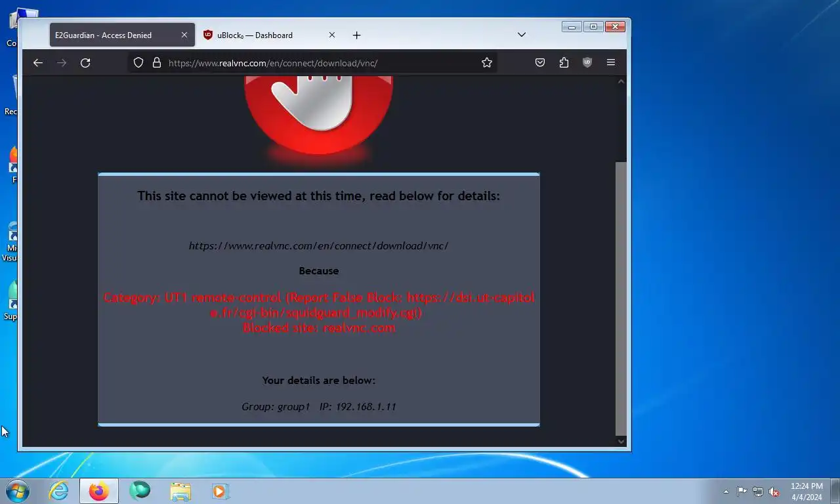Click 'Blocked site: realvnc.com' text
This screenshot has width=840, height=504.
[x=319, y=327]
